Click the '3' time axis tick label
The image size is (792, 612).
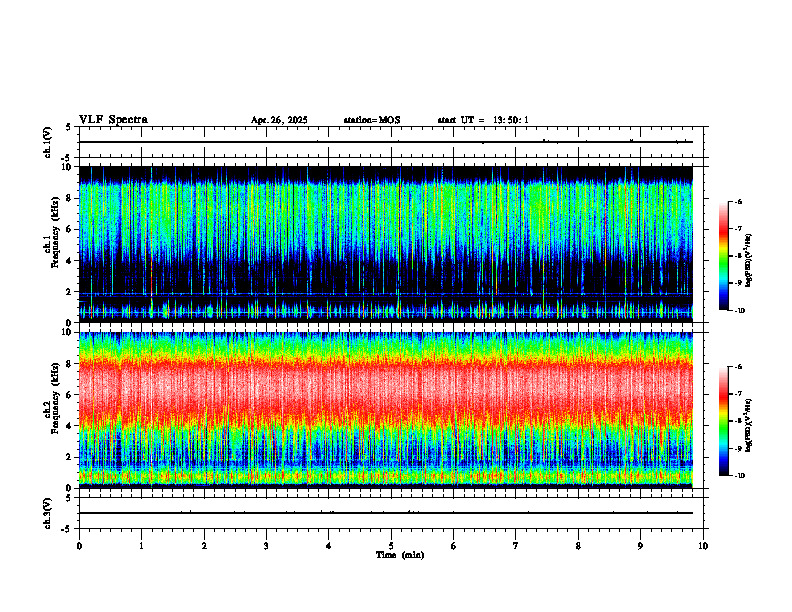[266, 546]
